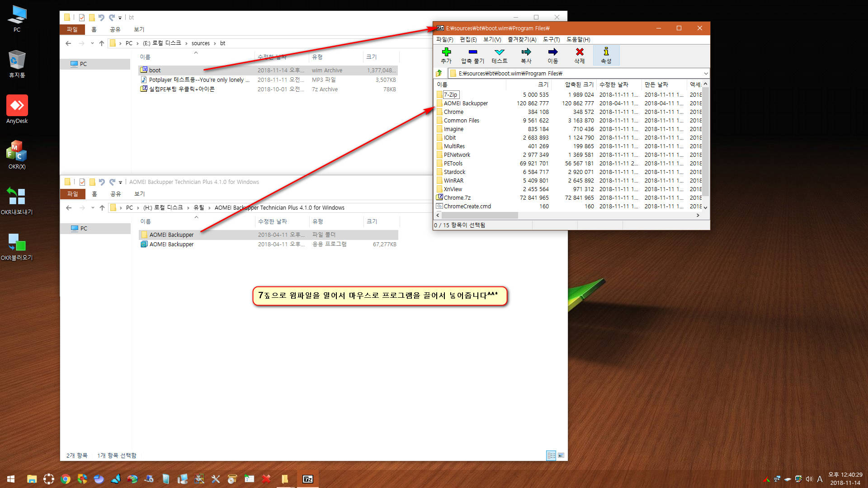The width and height of the screenshot is (868, 488).
Task: Sort by 이름 column header in 7-Zip
Action: point(469,84)
